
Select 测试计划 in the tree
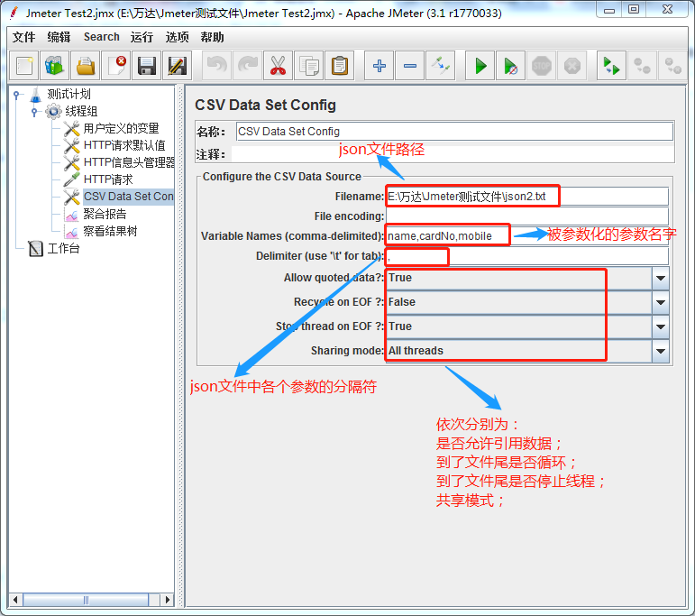69,94
